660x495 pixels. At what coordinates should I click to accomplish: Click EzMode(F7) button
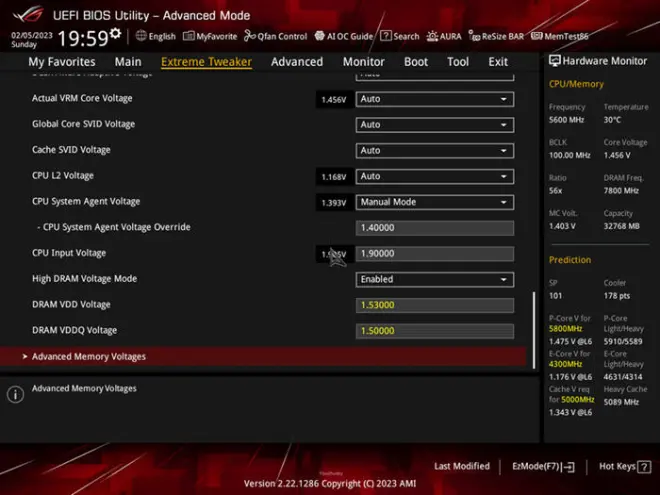coord(543,467)
